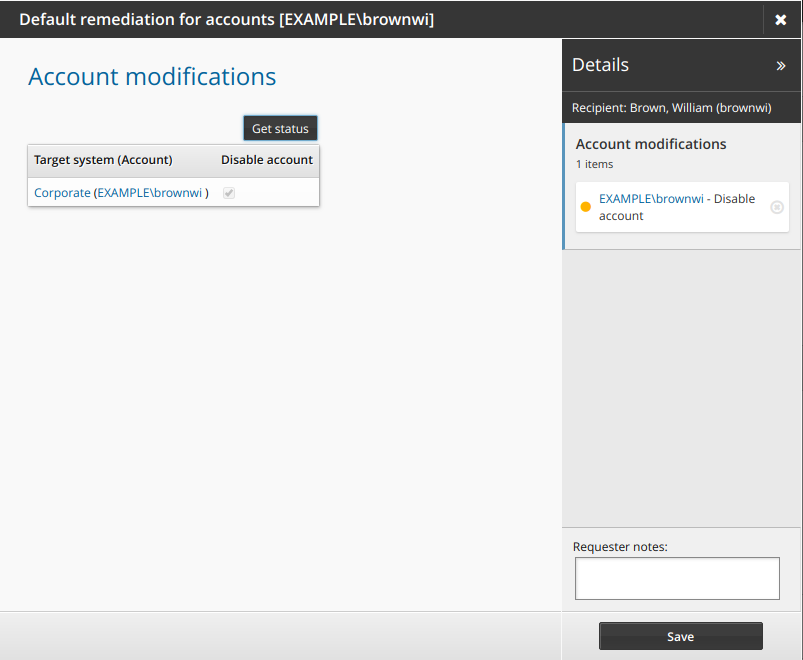Select the Corporate account table row
The height and width of the screenshot is (660, 803).
173,192
